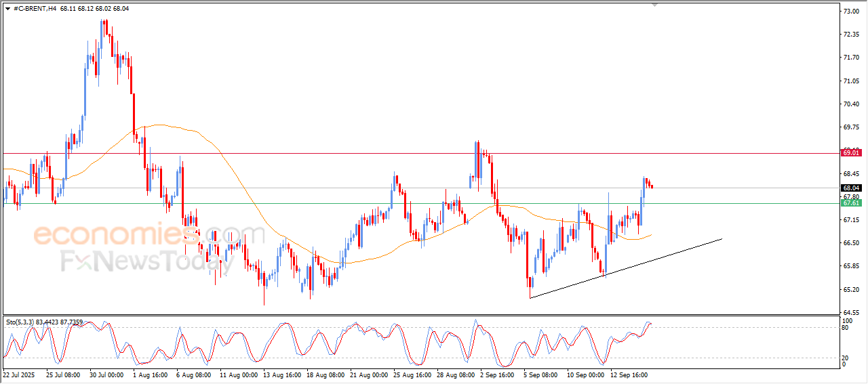This screenshot has width=868, height=384.
Task: Click the 71.70 price scale label
Action: [x=852, y=58]
